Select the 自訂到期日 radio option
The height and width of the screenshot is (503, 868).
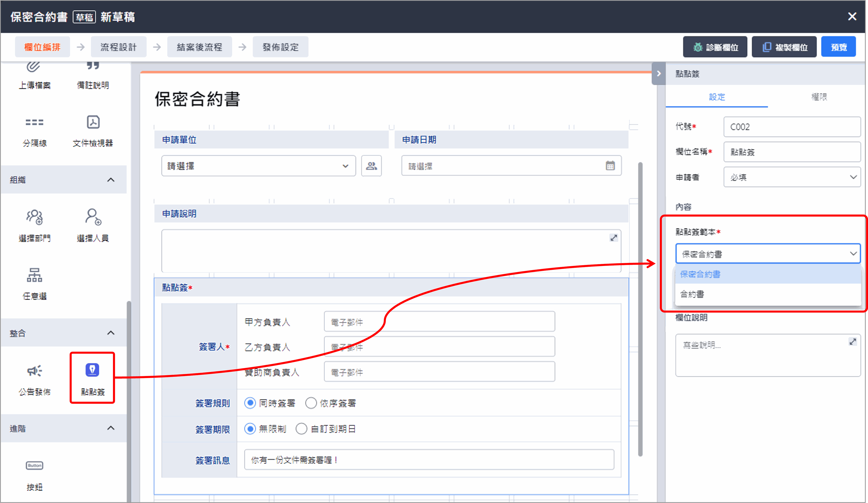pos(301,429)
